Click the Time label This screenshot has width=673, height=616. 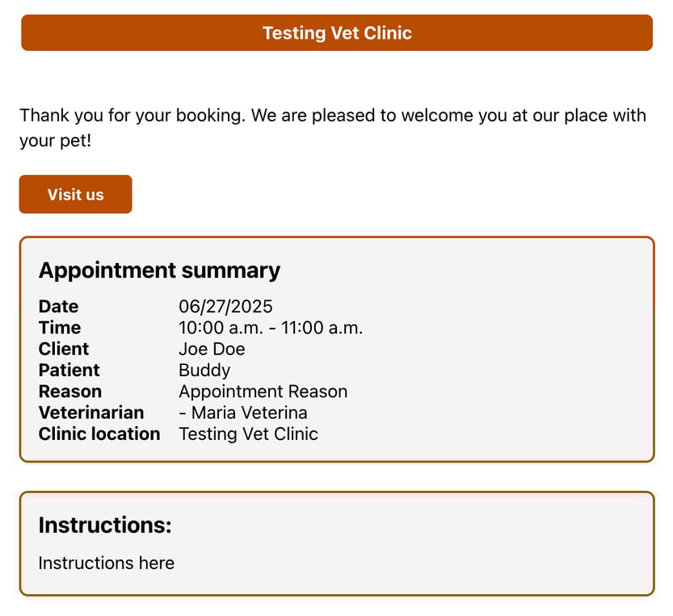[x=60, y=328]
